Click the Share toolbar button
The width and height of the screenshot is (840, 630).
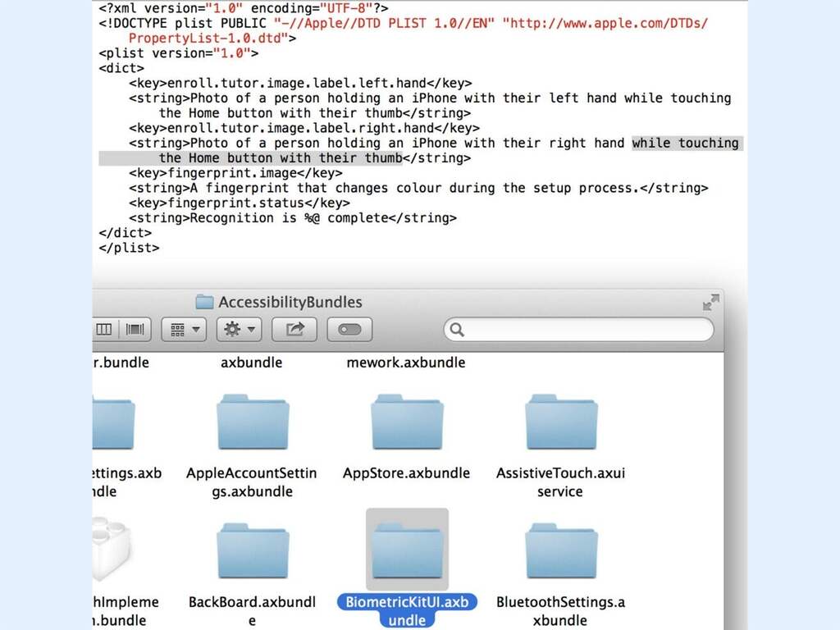pyautogui.click(x=294, y=329)
